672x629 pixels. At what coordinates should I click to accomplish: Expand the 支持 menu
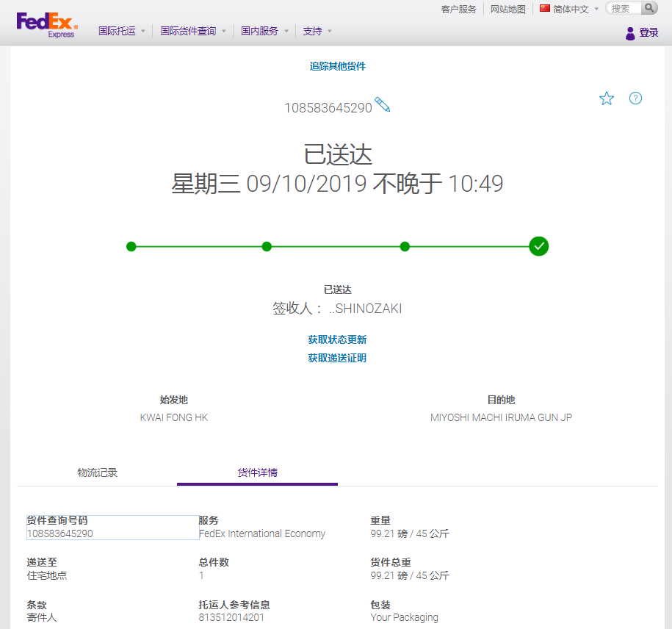click(x=317, y=31)
